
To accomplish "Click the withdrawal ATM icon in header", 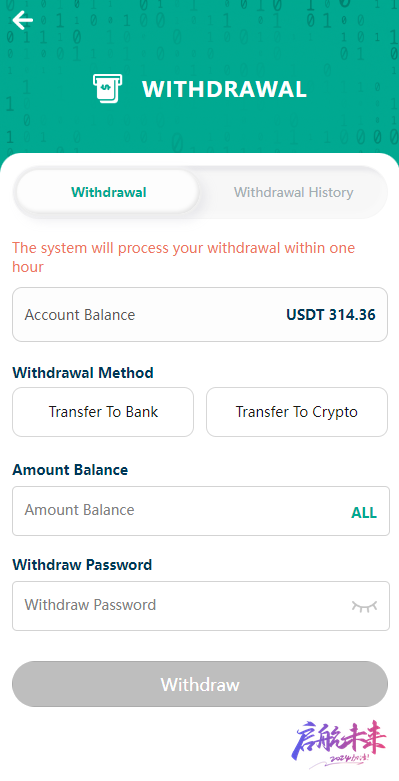I will coord(107,89).
